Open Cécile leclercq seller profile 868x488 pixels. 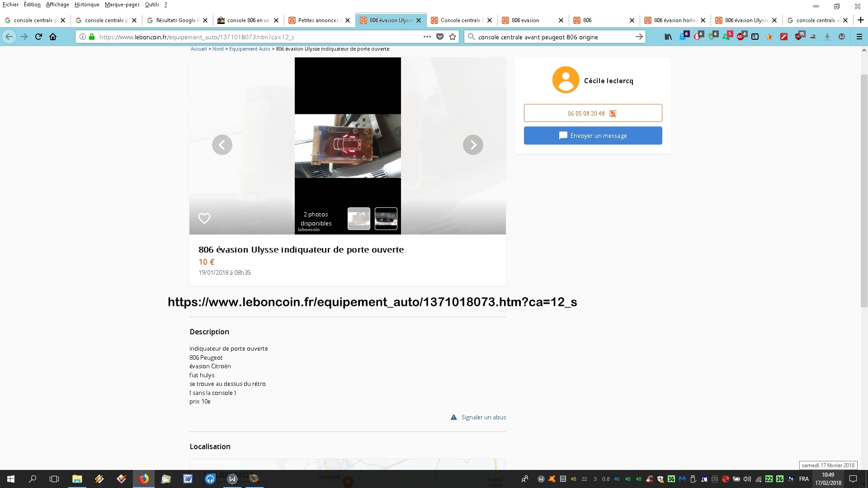tap(609, 81)
